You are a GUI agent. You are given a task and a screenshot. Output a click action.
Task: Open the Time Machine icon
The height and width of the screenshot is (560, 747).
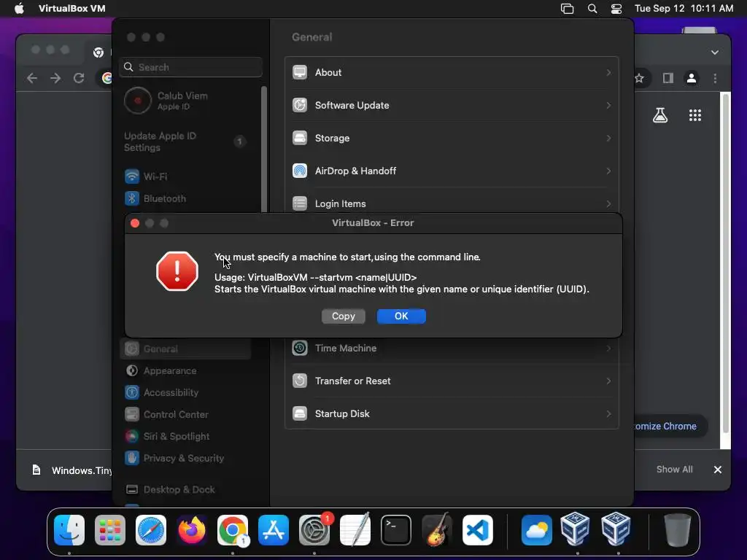pos(300,348)
